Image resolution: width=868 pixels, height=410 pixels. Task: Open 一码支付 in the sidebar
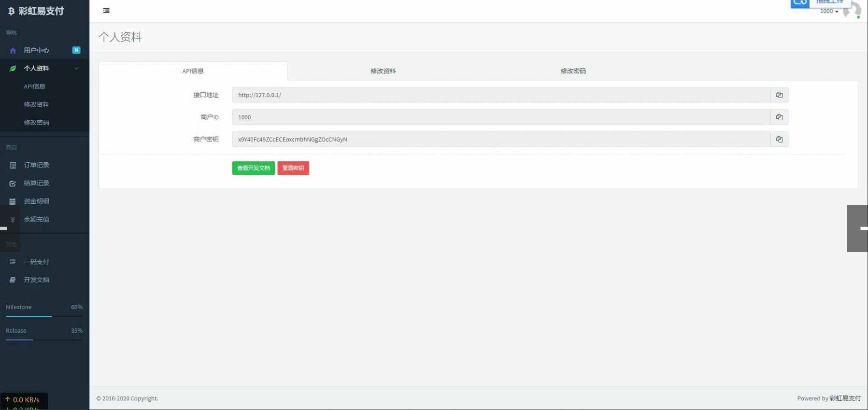click(x=36, y=262)
